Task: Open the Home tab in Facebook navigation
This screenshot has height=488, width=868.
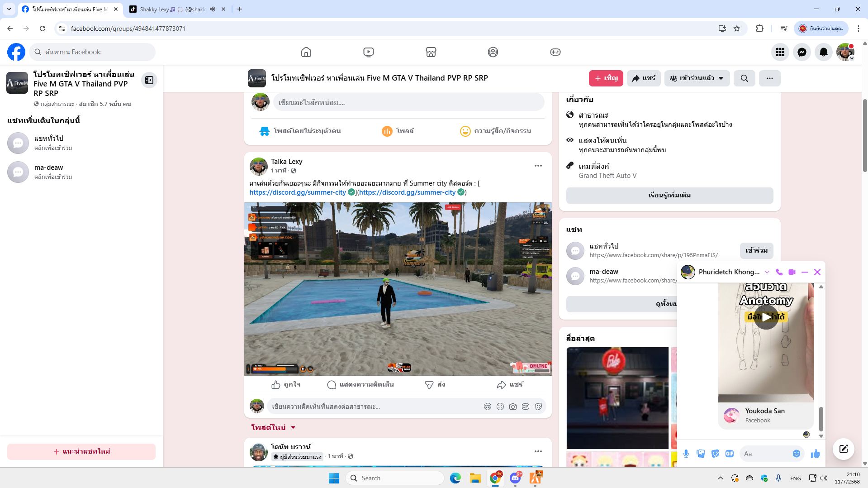Action: [306, 52]
